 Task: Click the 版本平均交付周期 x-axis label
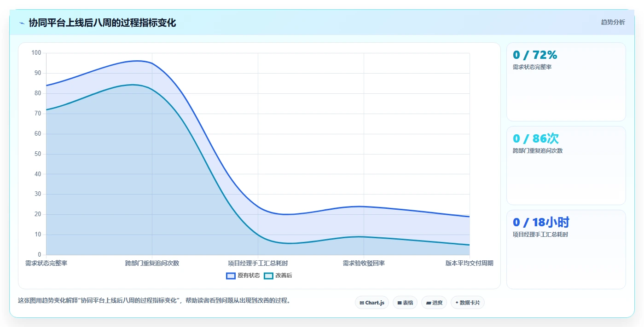[469, 263]
